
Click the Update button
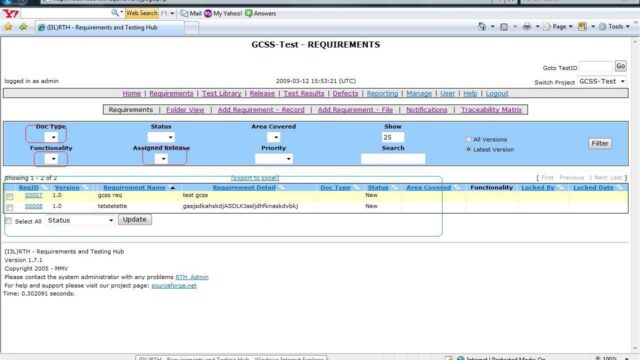(x=135, y=220)
